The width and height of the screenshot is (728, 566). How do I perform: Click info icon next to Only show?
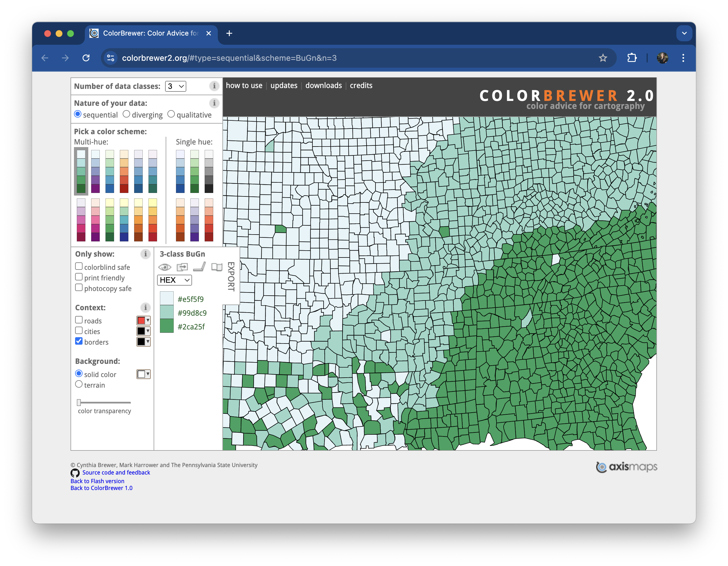[145, 254]
